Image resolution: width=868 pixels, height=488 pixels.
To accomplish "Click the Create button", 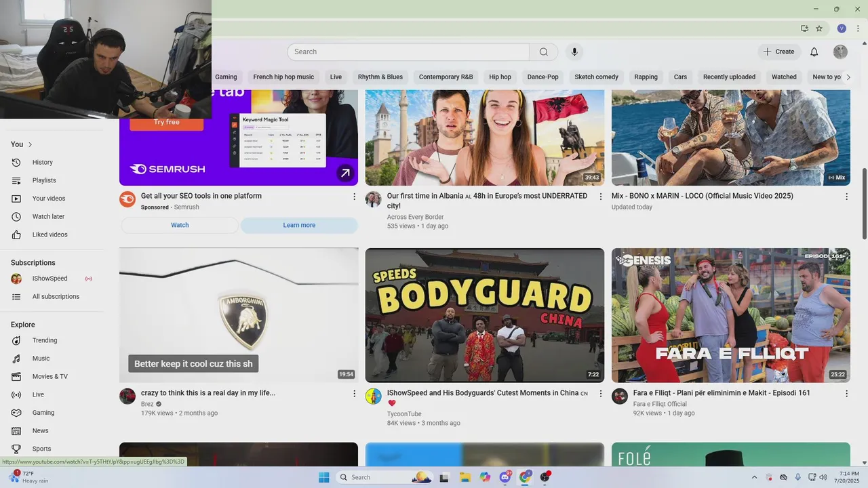I will (x=779, y=52).
